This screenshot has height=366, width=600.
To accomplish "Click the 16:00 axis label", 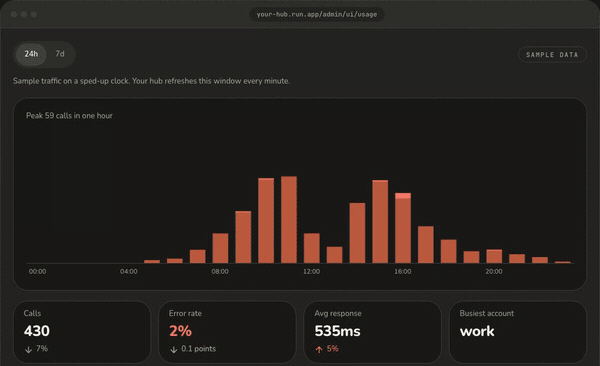I will pos(403,271).
